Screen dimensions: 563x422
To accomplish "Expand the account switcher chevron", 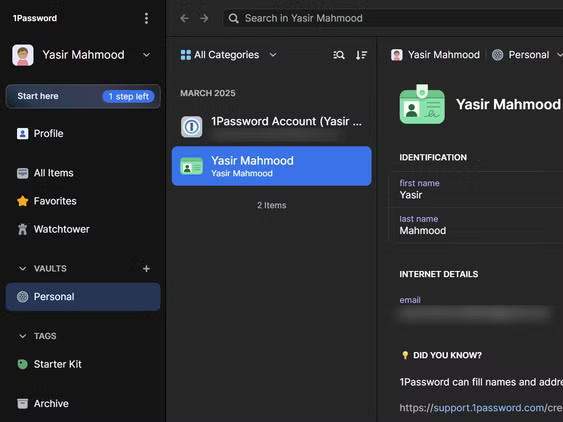I will click(146, 55).
